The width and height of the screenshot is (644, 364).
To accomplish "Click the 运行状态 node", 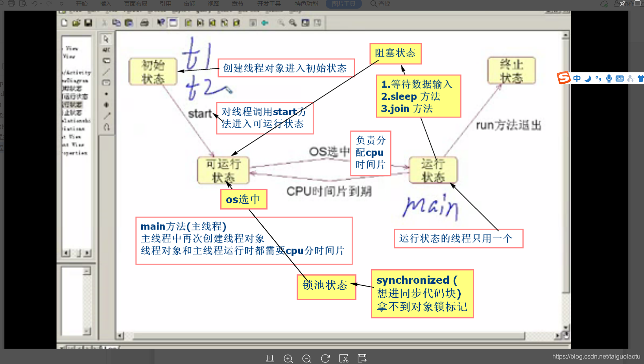I will pos(433,170).
